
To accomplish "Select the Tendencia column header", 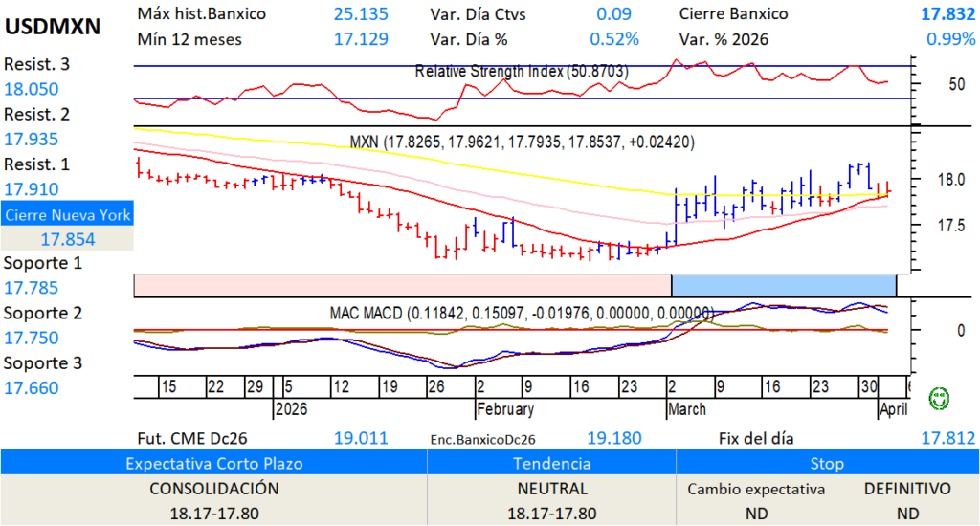I will 551,463.
